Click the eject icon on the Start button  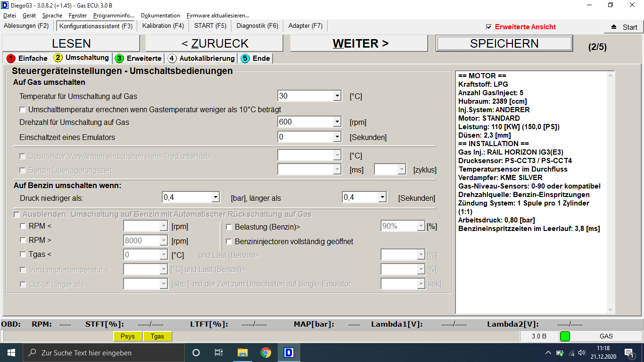click(613, 27)
